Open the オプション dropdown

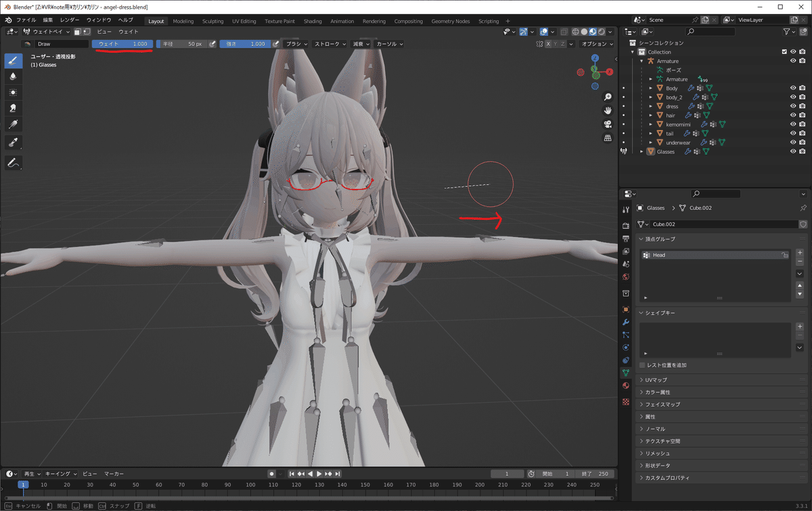597,44
